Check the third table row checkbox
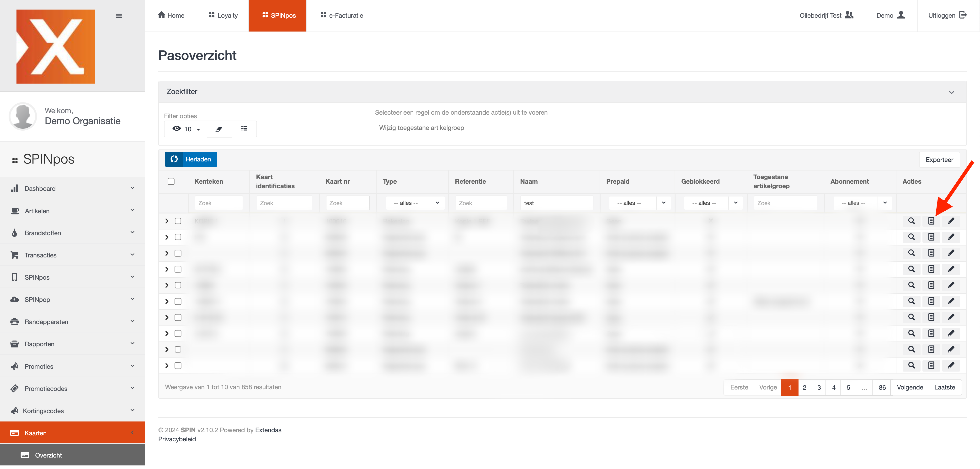 point(178,253)
